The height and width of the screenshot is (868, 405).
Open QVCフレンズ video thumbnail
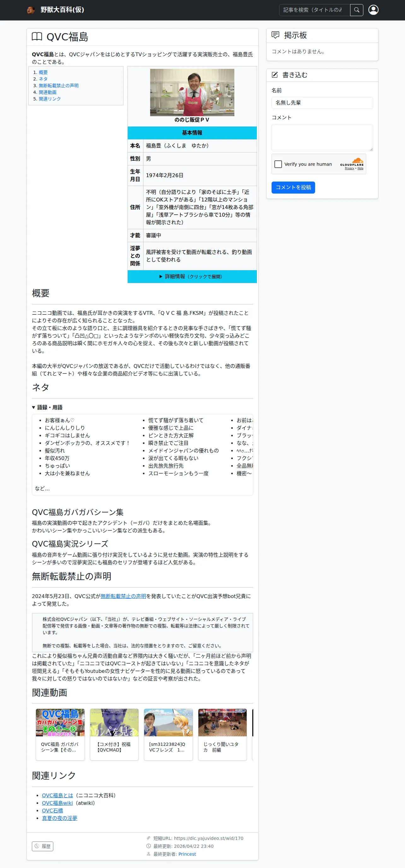pos(168,722)
